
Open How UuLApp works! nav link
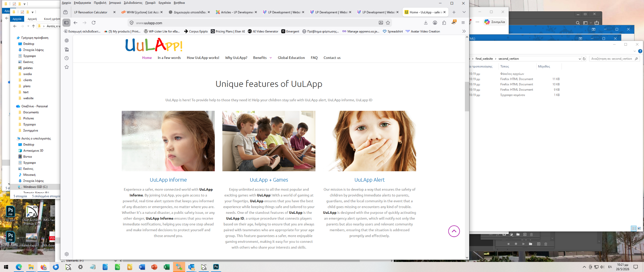(x=203, y=58)
